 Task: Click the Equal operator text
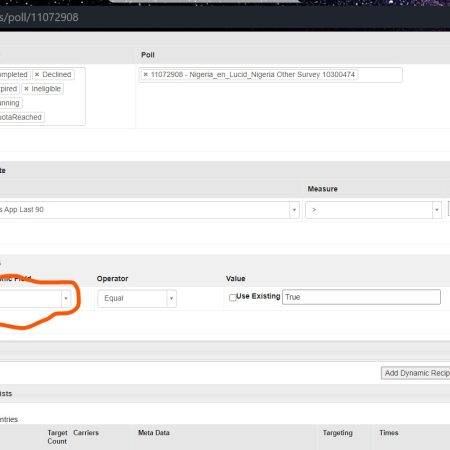[x=114, y=298]
